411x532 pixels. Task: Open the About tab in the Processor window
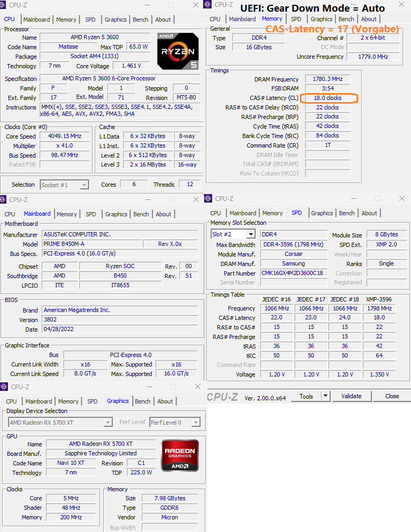(x=163, y=20)
